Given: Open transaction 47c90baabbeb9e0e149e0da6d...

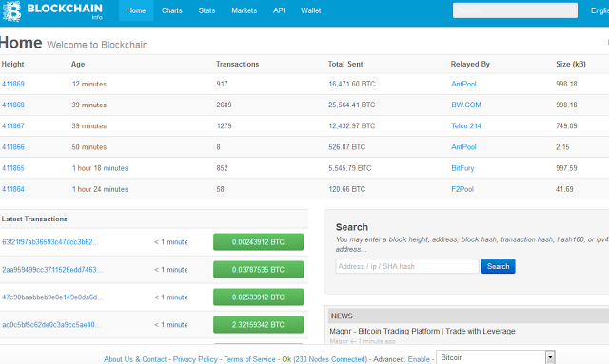Looking at the screenshot, I should [52, 297].
